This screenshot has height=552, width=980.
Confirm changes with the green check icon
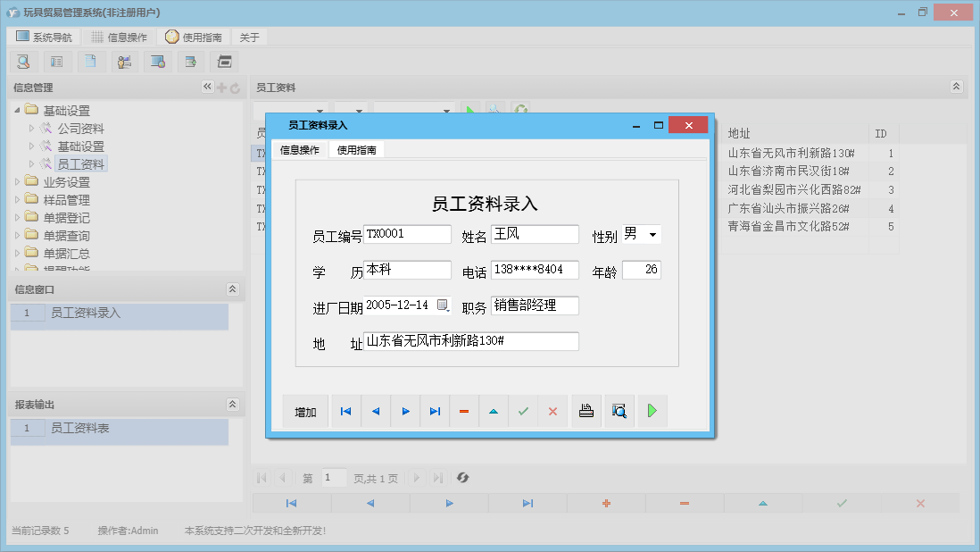point(524,411)
